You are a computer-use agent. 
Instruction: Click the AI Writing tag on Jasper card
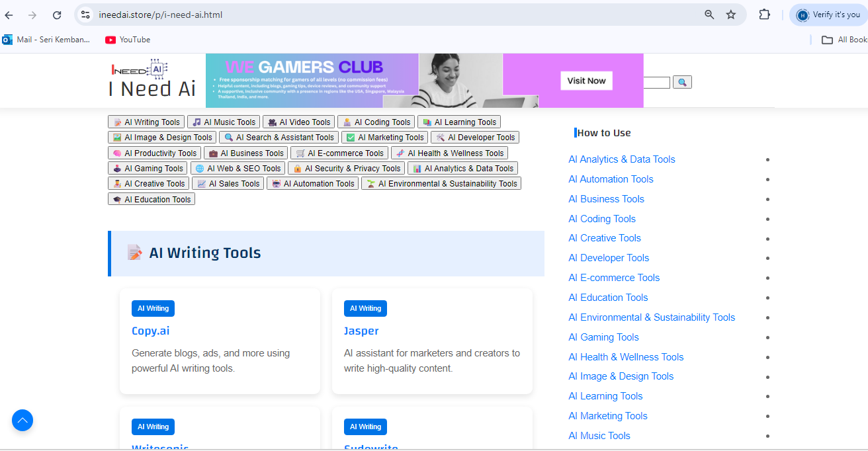tap(365, 308)
